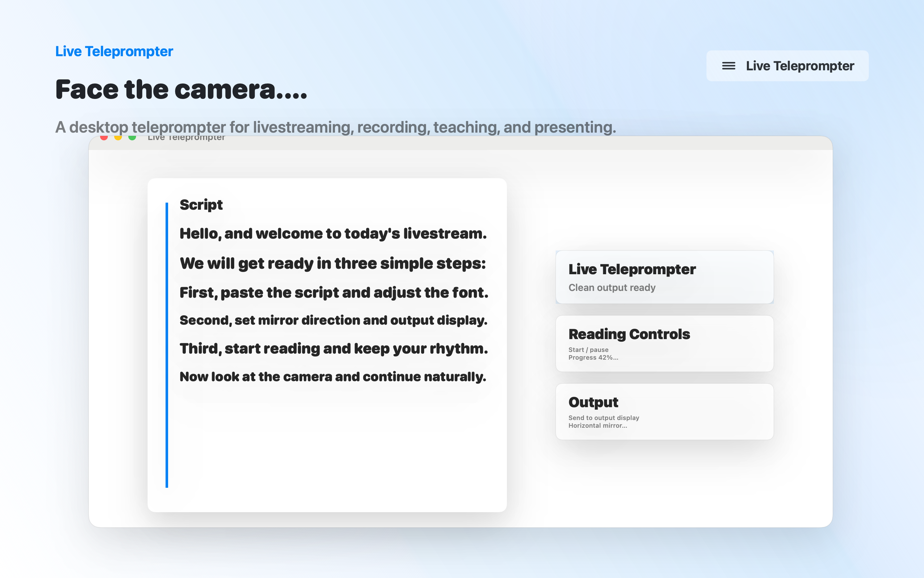Viewport: 924px width, 578px height.
Task: Click line "Second, set mirror direction and output display."
Action: [333, 320]
